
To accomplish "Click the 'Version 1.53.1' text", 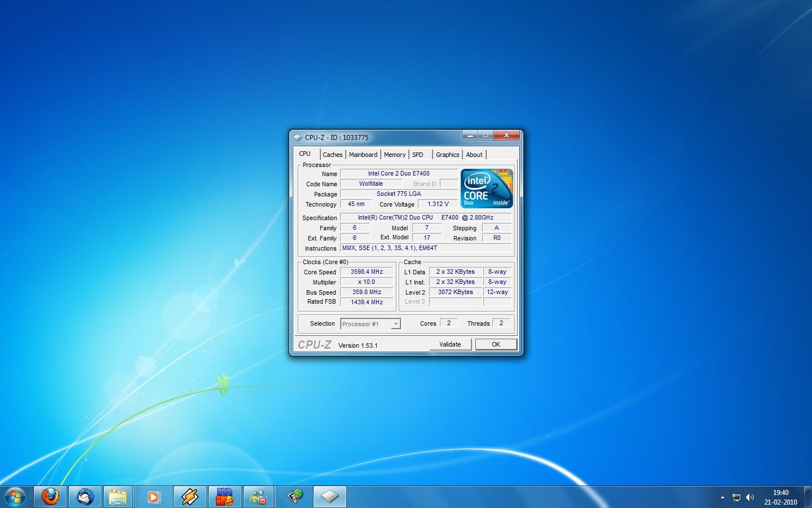I will 358,345.
